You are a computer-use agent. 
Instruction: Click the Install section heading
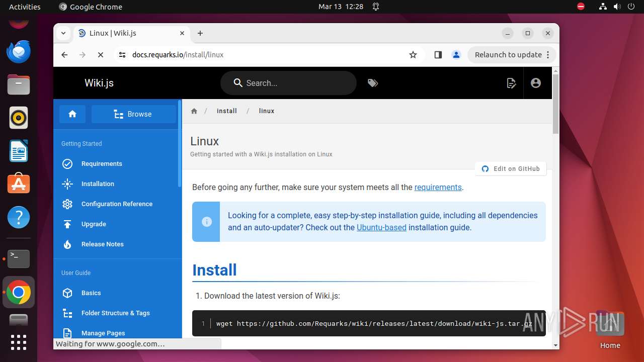(x=214, y=270)
